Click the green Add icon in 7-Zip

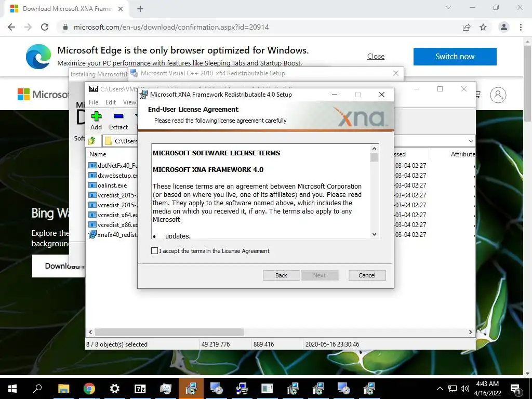point(96,116)
